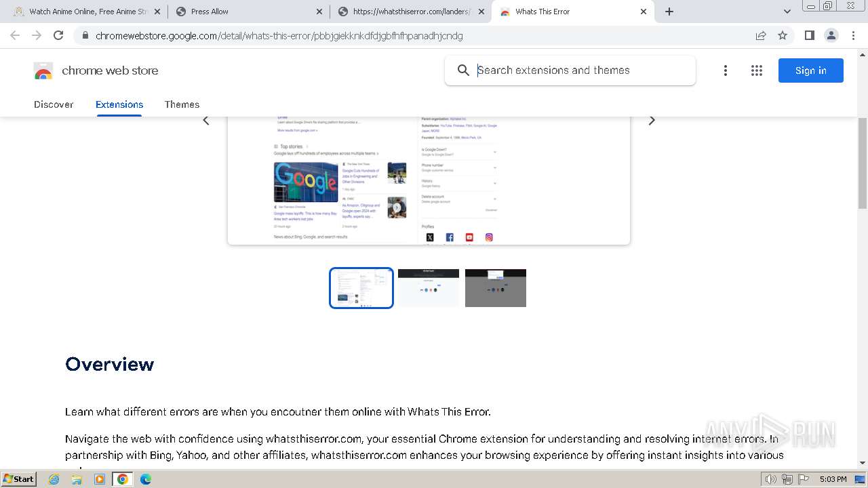Open the tab search dropdown arrow
Image resolution: width=868 pixels, height=488 pixels.
point(787,12)
